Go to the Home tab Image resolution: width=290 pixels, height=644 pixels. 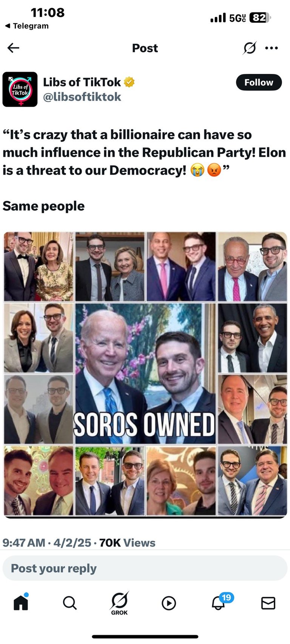pyautogui.click(x=21, y=602)
